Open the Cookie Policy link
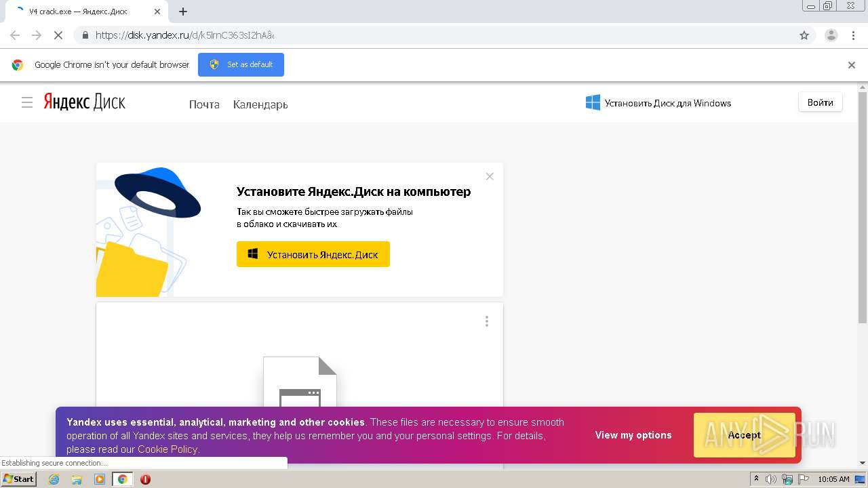 167,449
